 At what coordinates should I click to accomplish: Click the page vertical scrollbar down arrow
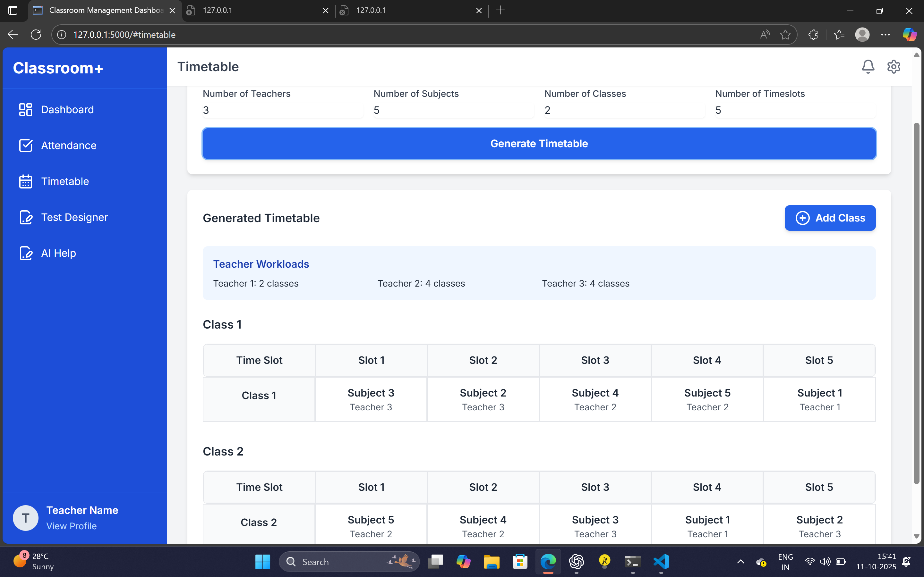click(916, 536)
